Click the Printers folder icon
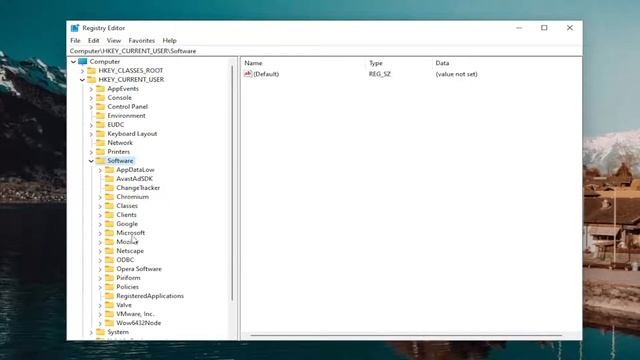The image size is (640, 360). click(x=100, y=151)
